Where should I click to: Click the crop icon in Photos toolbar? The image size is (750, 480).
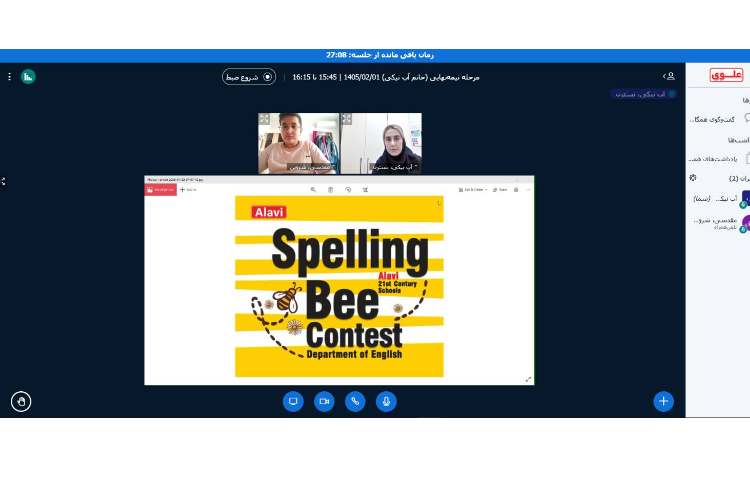(x=365, y=190)
